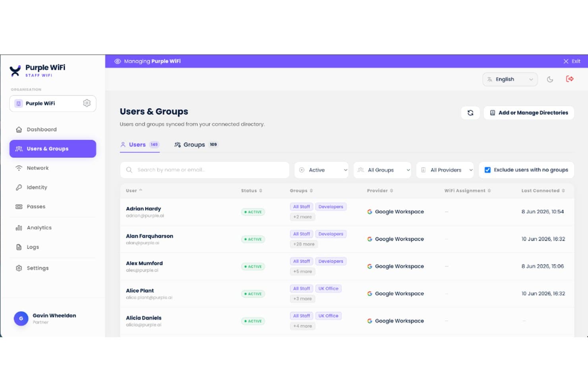Expand +5 more groups for Alex Mumford
Image resolution: width=588 pixels, height=392 pixels.
(302, 272)
